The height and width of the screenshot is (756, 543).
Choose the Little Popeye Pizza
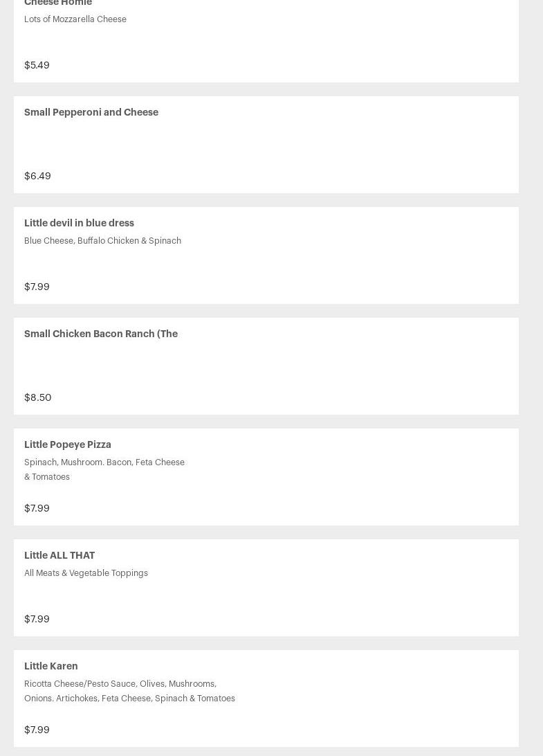pyautogui.click(x=68, y=444)
